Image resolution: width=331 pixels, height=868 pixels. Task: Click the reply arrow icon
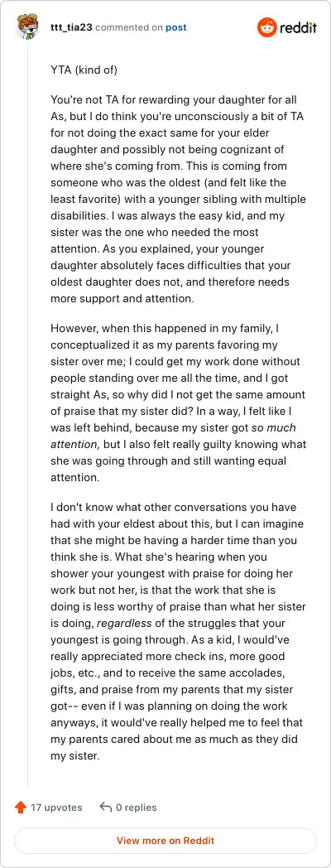(106, 808)
